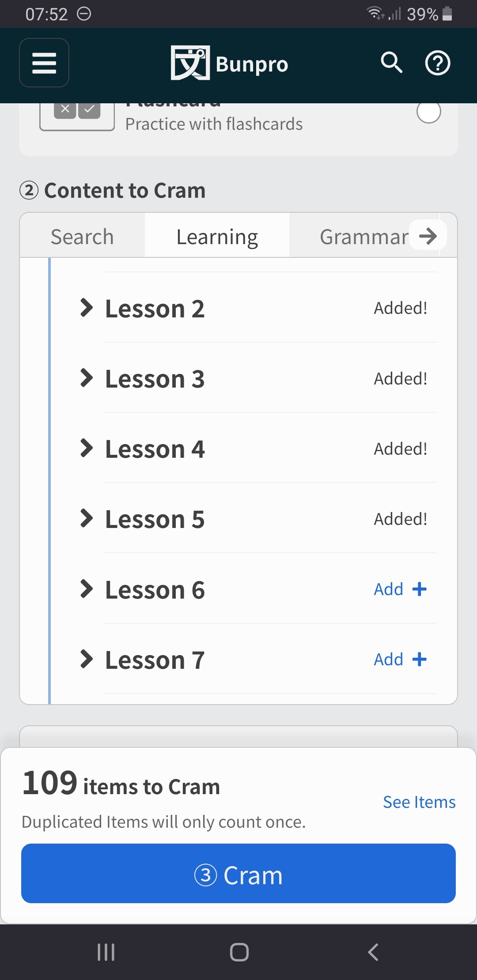Open the help question mark icon
The width and height of the screenshot is (477, 980).
[x=437, y=63]
